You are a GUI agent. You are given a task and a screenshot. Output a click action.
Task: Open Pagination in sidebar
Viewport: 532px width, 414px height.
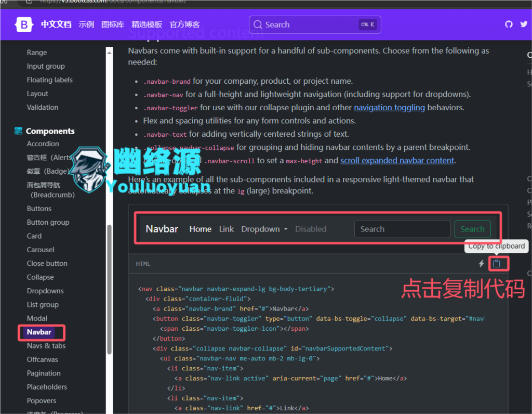44,373
